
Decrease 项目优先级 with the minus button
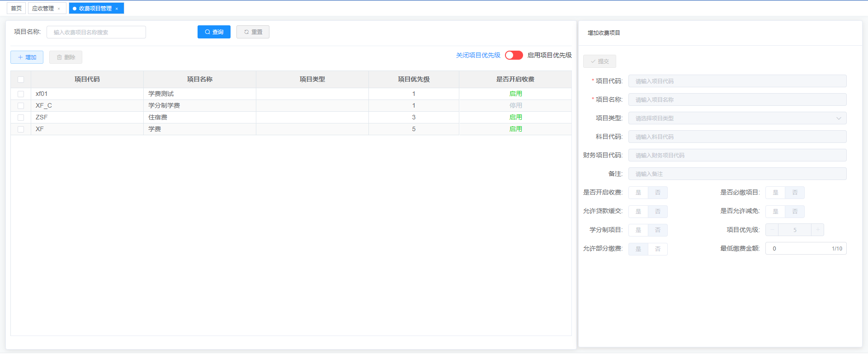[772, 230]
